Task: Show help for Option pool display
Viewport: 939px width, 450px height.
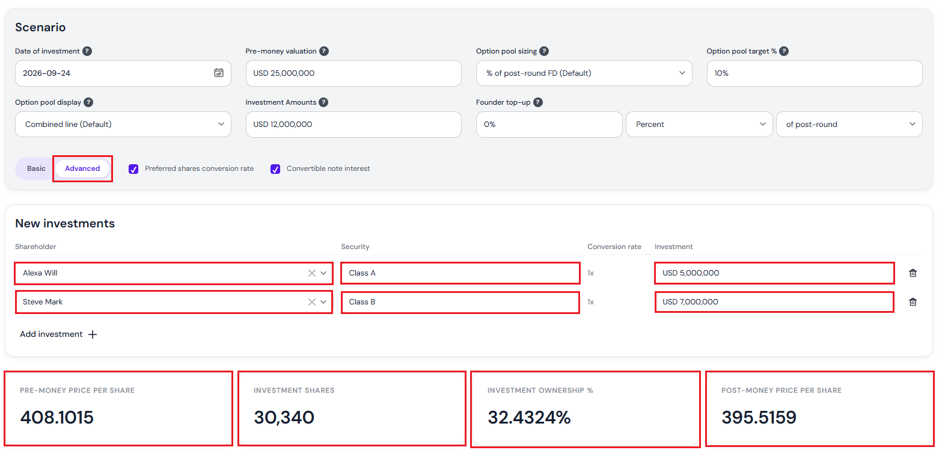Action: pyautogui.click(x=87, y=102)
